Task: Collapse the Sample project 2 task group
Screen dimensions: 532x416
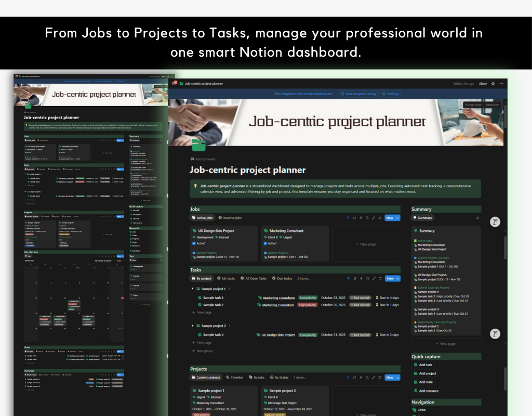Action: [193, 326]
